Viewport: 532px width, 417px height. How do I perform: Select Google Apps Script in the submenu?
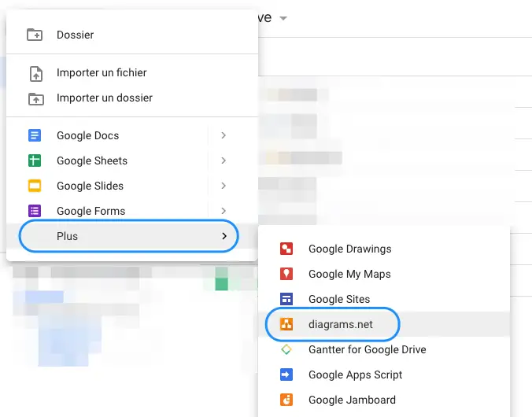(384, 375)
